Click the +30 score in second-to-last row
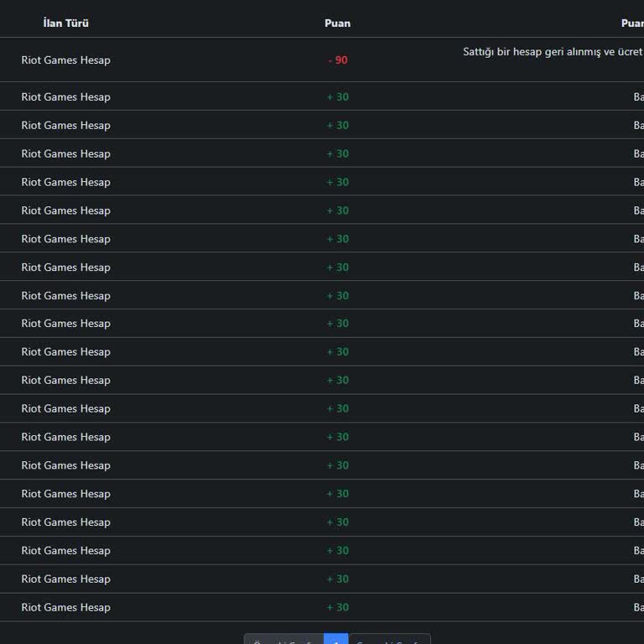Screen dimensions: 644x644 pyautogui.click(x=337, y=579)
